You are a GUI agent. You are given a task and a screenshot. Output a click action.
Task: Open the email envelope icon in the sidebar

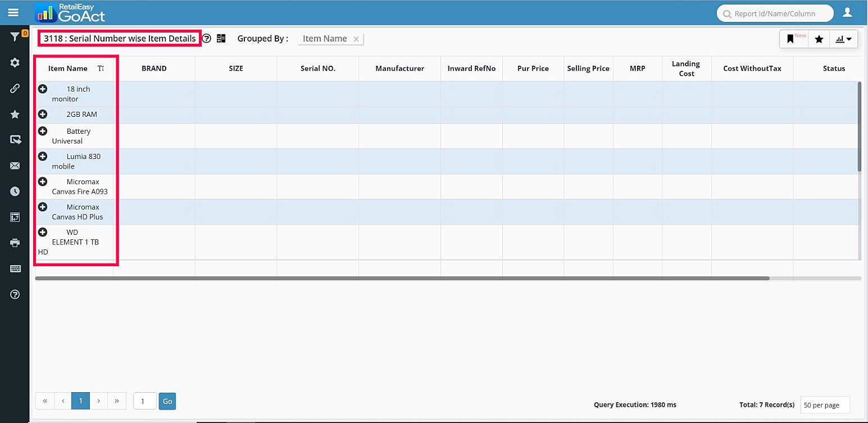click(15, 166)
